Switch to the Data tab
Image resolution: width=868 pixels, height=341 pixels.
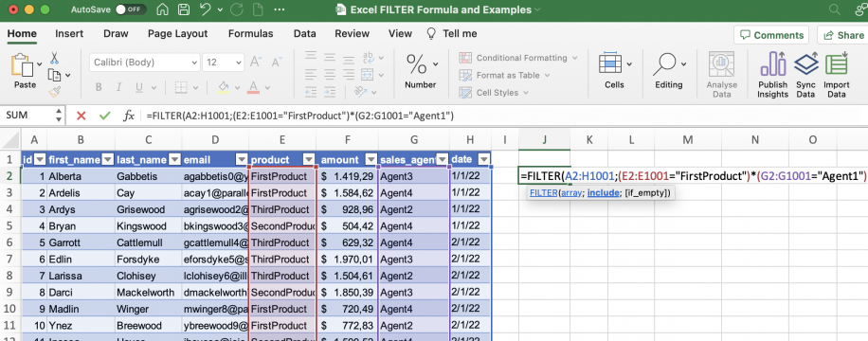pos(305,34)
